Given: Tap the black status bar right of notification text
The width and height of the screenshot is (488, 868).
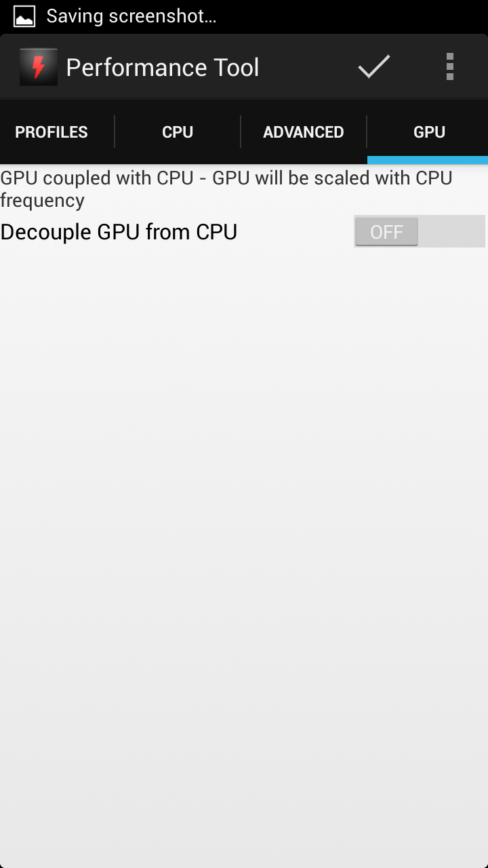Looking at the screenshot, I should 352,16.
